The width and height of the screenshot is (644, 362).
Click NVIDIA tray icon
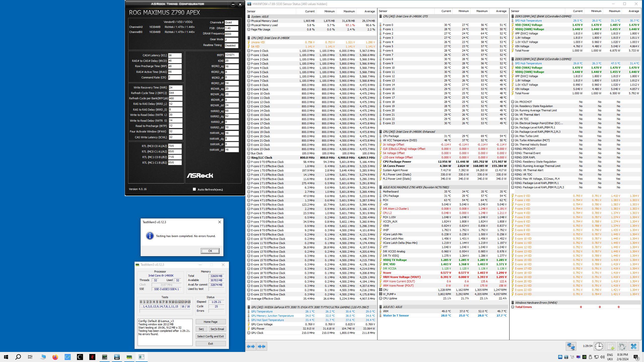pyautogui.click(x=584, y=357)
